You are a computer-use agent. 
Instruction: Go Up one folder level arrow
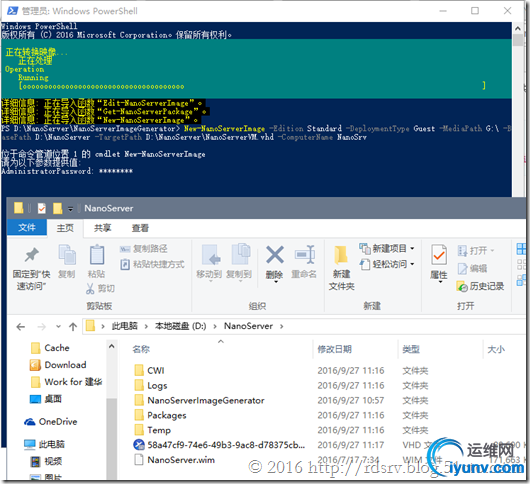[73, 327]
